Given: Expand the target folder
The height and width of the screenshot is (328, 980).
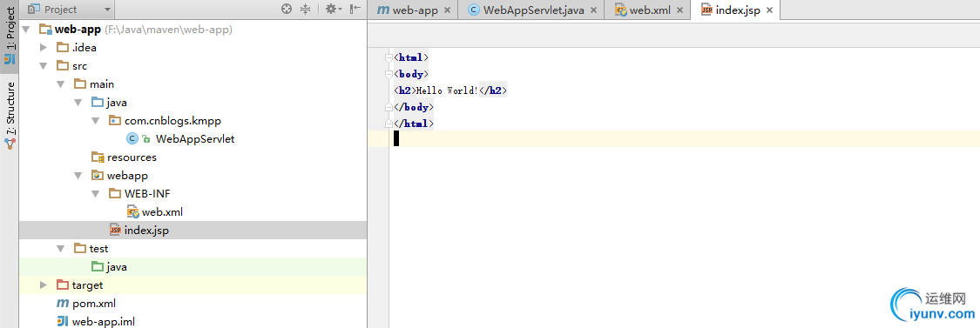Looking at the screenshot, I should pyautogui.click(x=44, y=284).
